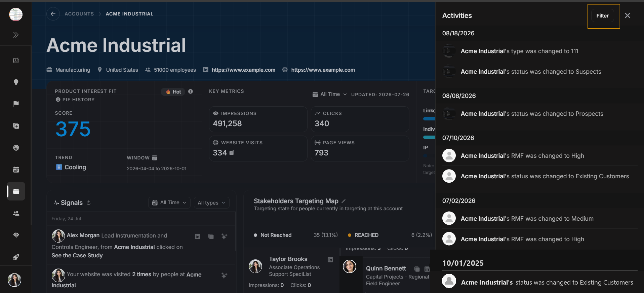The width and height of the screenshot is (644, 293).
Task: Click the copy icon on Alex Morgan's signal
Action: [211, 236]
